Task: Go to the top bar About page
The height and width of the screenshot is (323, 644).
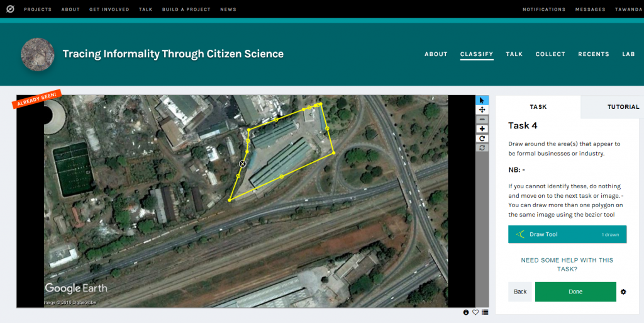Action: point(70,9)
